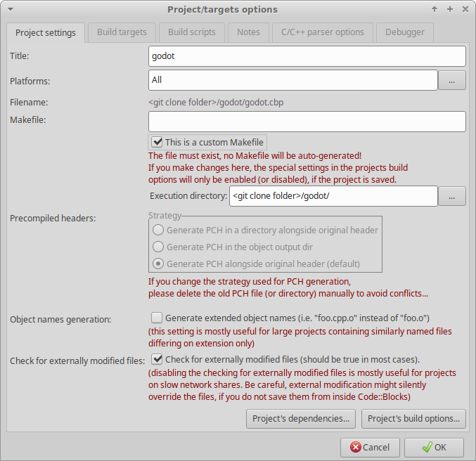Uncheck 'This is a custom Makefile'

coord(157,142)
